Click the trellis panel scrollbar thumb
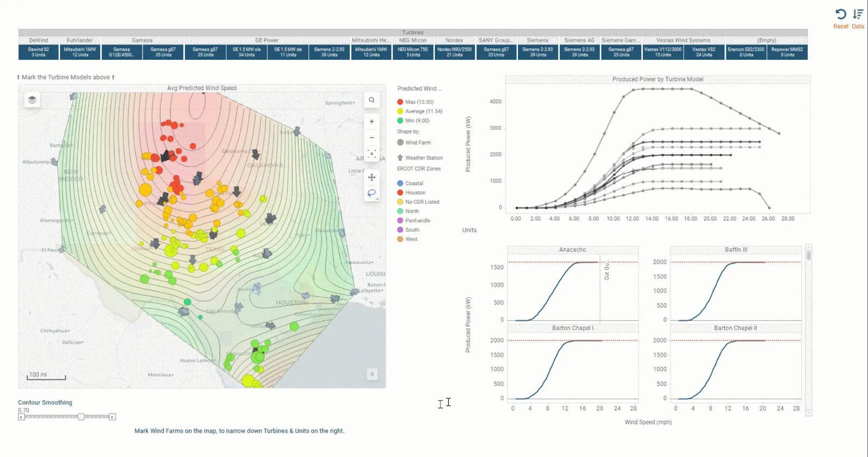The height and width of the screenshot is (457, 868). tap(808, 255)
